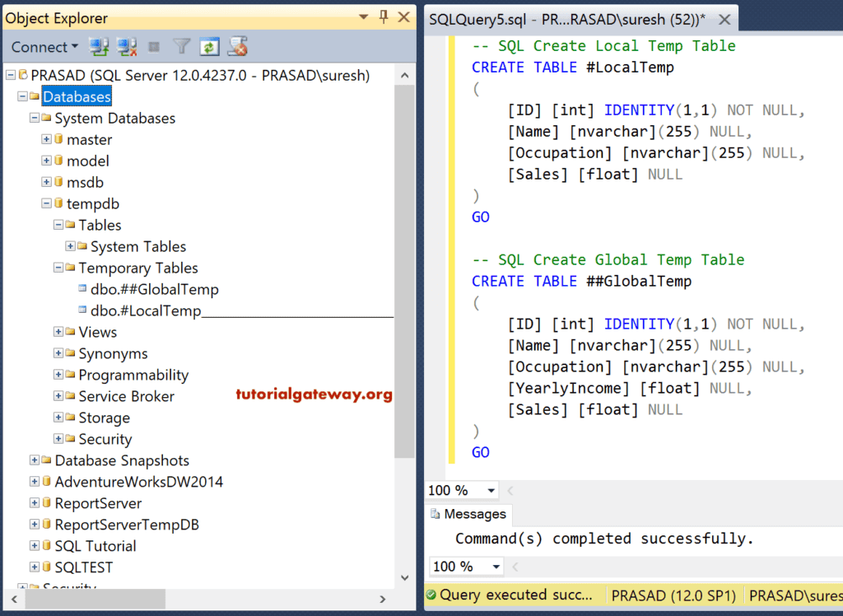843x616 pixels.
Task: Open the Connect dropdown menu
Action: (44, 47)
